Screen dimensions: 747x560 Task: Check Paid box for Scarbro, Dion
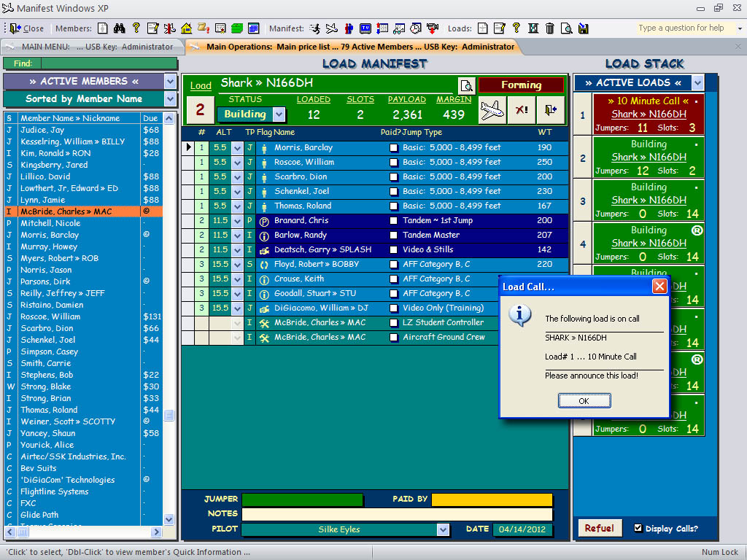[393, 177]
